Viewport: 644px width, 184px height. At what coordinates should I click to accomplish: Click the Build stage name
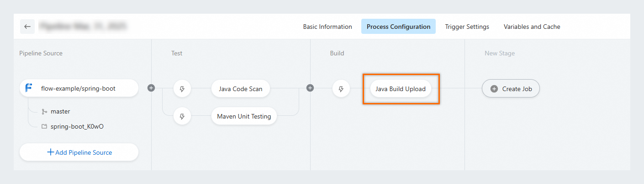pyautogui.click(x=337, y=53)
